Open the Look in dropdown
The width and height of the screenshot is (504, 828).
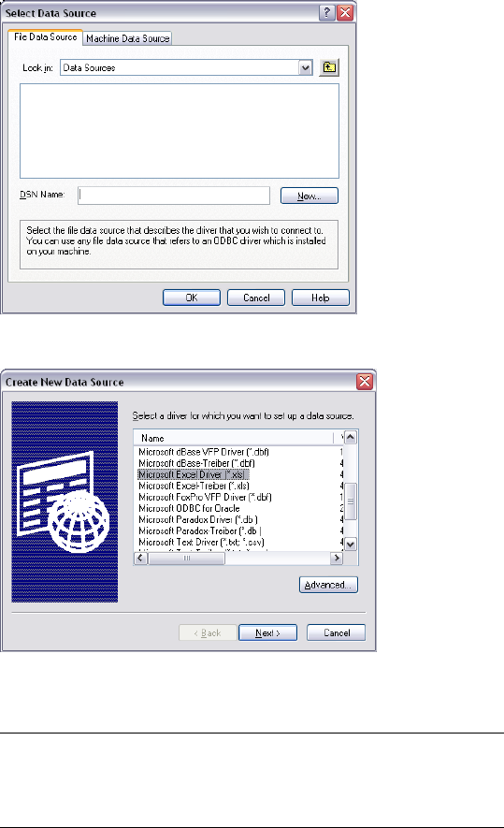(x=305, y=68)
